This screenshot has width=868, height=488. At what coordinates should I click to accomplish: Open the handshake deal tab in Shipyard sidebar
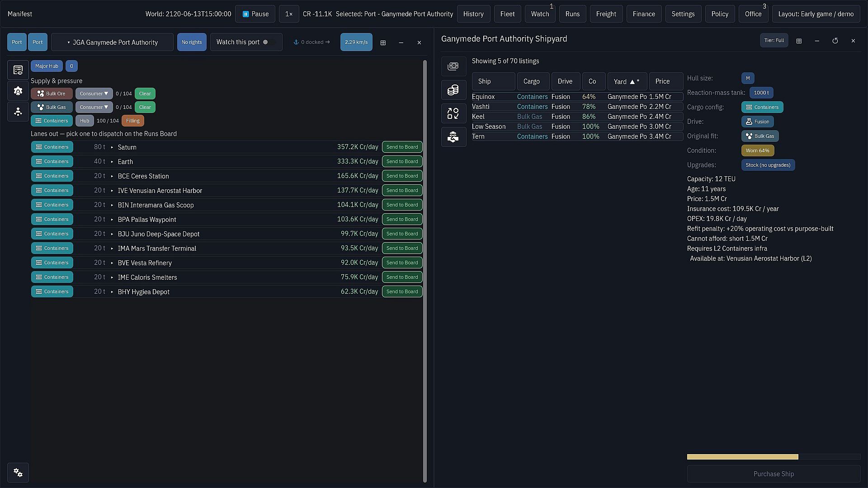[453, 137]
